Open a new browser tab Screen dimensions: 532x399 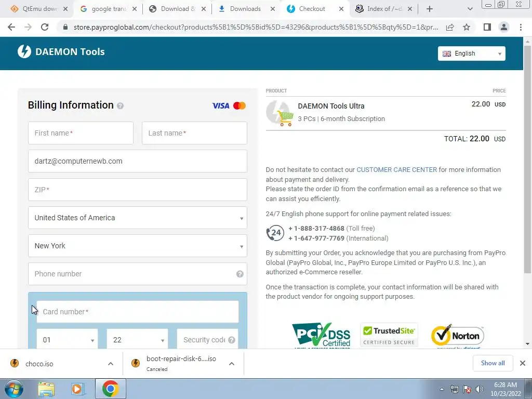pyautogui.click(x=430, y=9)
